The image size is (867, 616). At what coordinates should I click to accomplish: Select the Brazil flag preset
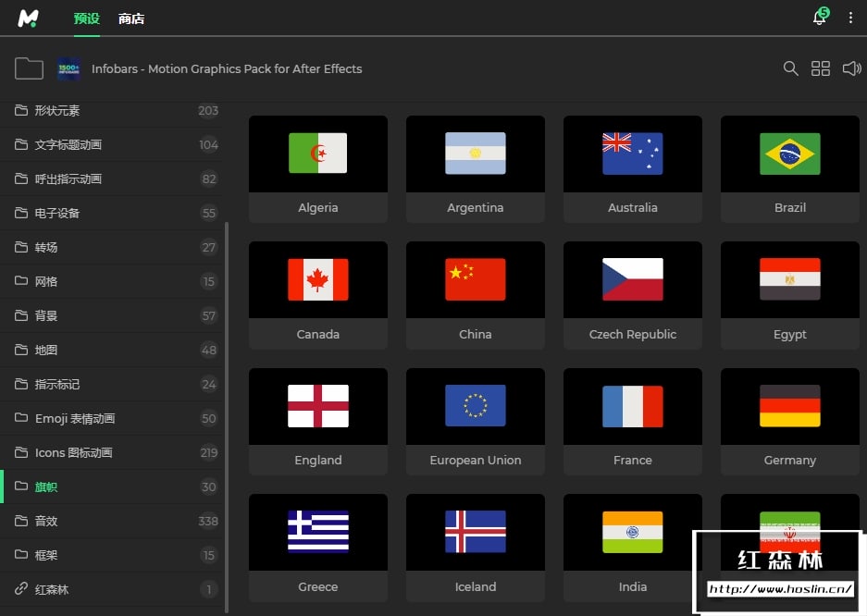790,169
